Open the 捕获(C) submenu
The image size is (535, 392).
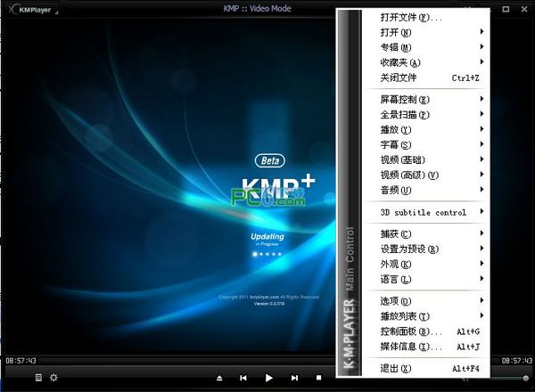[426, 233]
